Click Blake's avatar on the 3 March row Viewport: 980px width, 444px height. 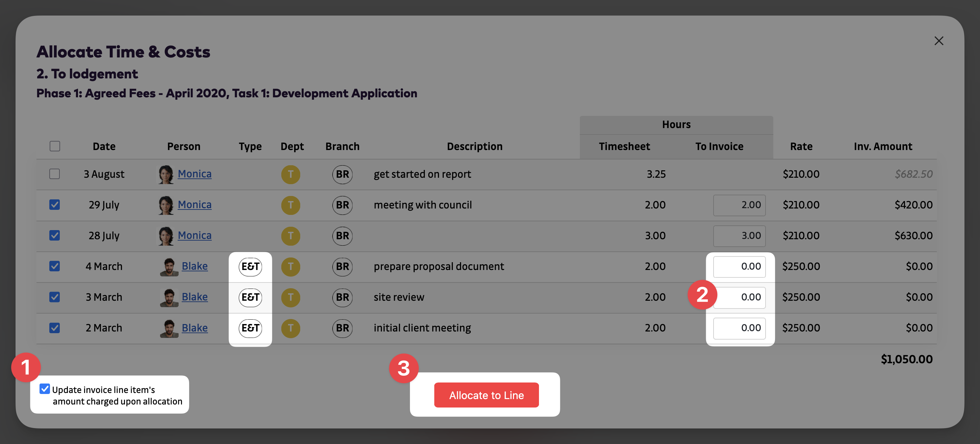pyautogui.click(x=169, y=297)
